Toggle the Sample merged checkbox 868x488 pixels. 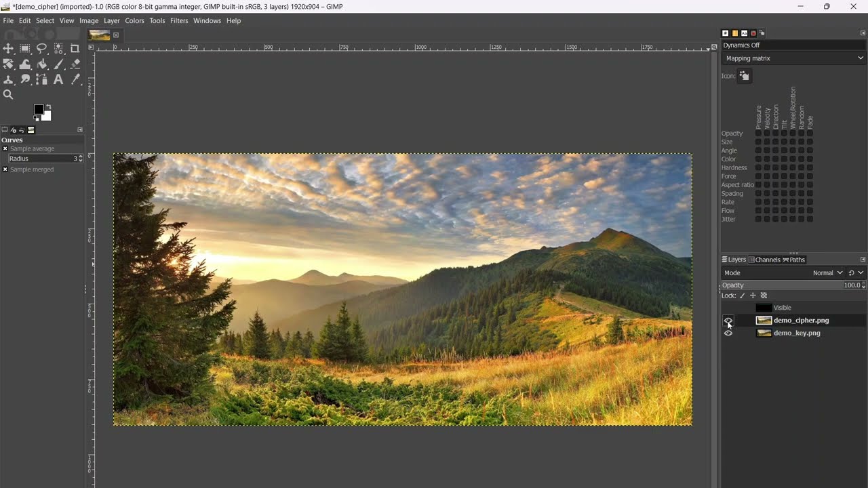[5, 169]
